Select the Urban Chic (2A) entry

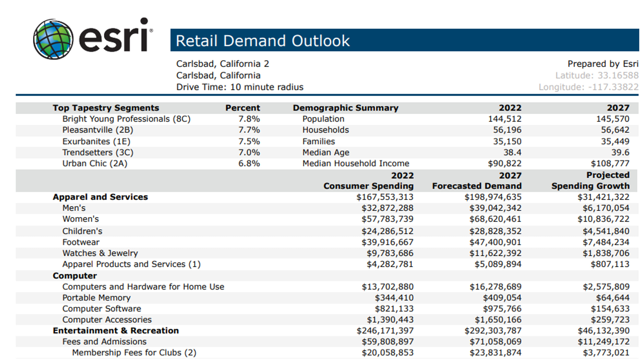pos(95,163)
